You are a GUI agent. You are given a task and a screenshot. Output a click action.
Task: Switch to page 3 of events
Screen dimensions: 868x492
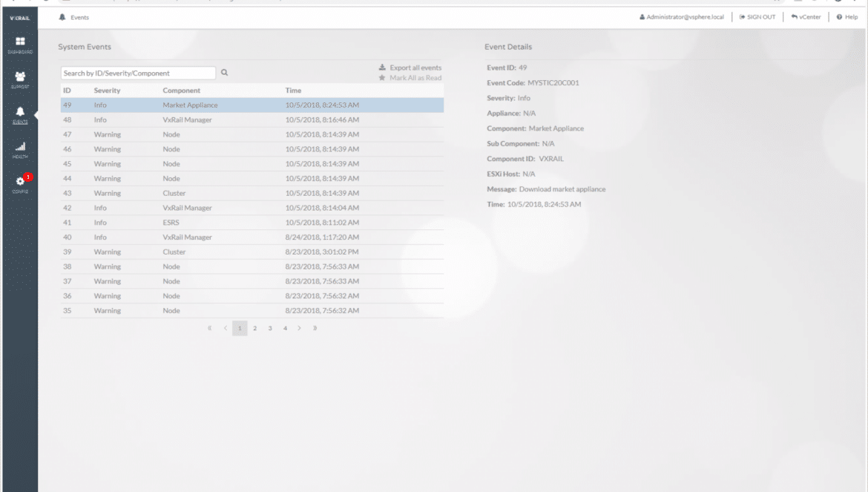tap(270, 328)
